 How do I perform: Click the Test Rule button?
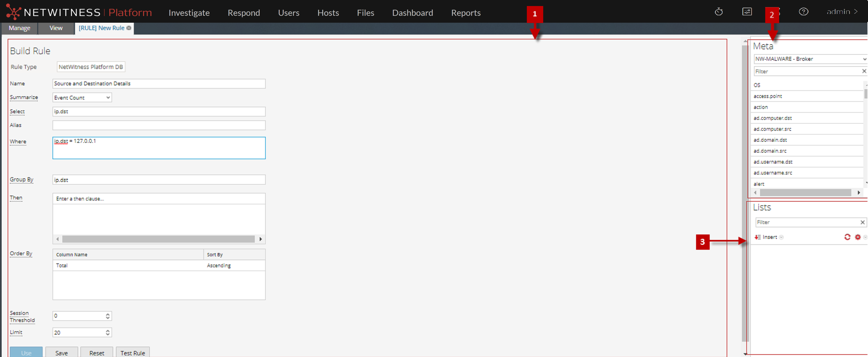[132, 353]
